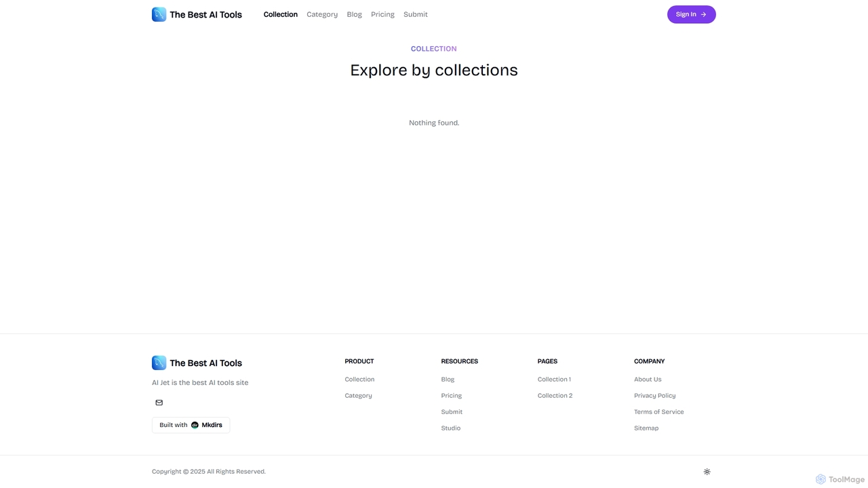This screenshot has width=868, height=488.
Task: Open the Category nav item
Action: click(x=322, y=14)
